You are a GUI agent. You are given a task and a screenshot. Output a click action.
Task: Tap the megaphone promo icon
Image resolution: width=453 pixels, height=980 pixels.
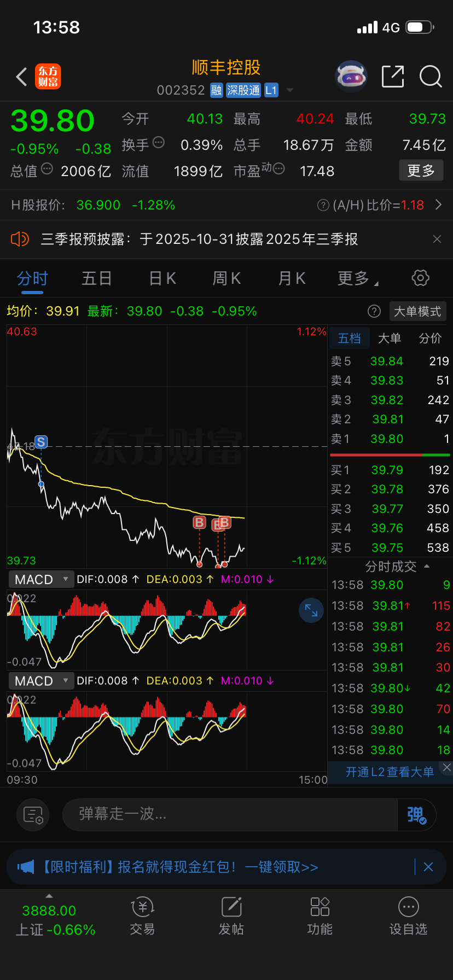click(x=26, y=867)
